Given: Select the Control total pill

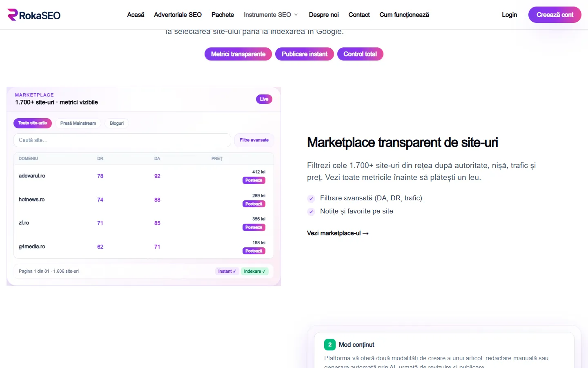Looking at the screenshot, I should point(360,54).
